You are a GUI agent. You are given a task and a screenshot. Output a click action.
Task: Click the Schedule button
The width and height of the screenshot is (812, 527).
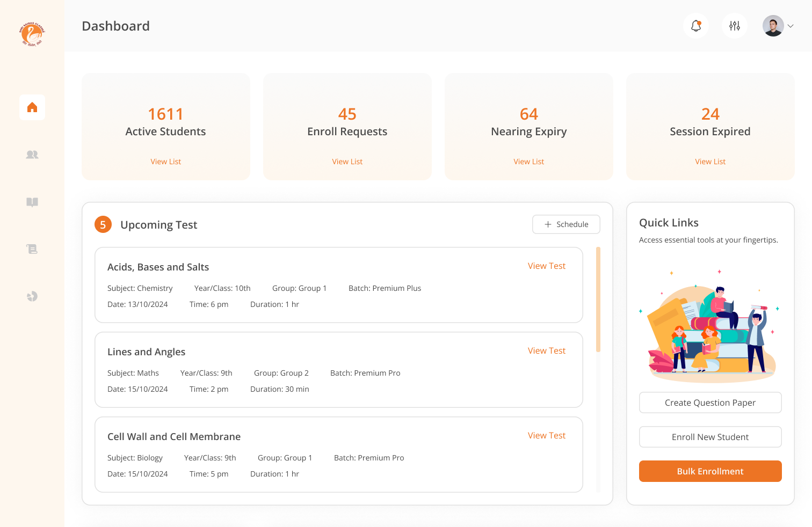pyautogui.click(x=566, y=224)
